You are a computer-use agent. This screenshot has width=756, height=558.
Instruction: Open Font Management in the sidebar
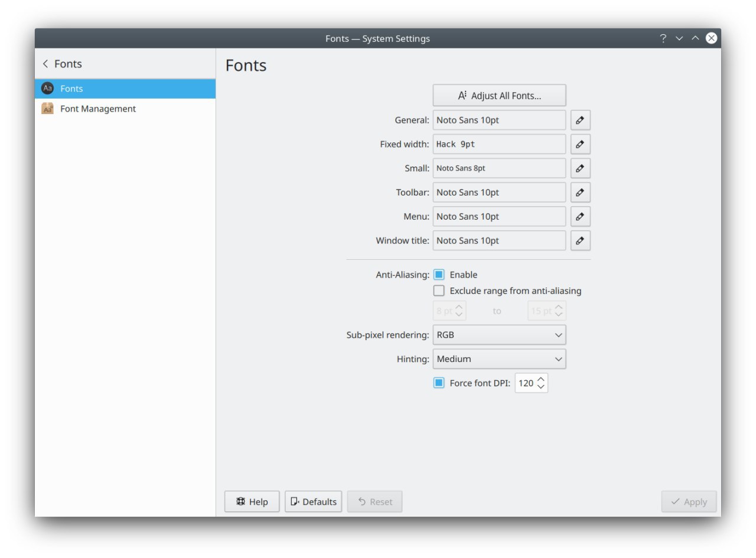click(125, 109)
